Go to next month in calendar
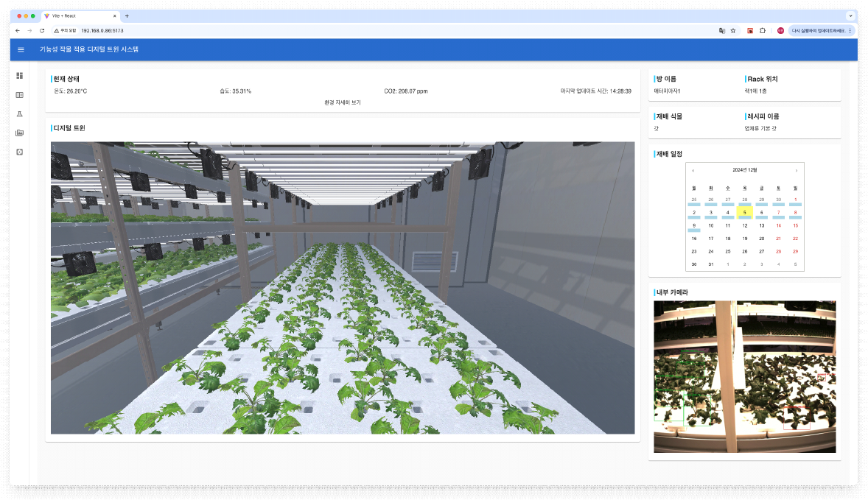The image size is (868, 500). 796,170
